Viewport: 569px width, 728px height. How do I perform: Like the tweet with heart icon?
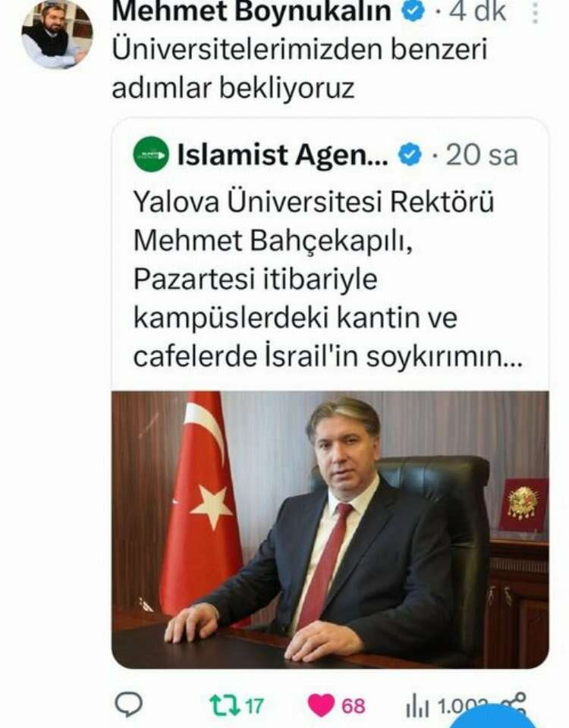point(322,706)
